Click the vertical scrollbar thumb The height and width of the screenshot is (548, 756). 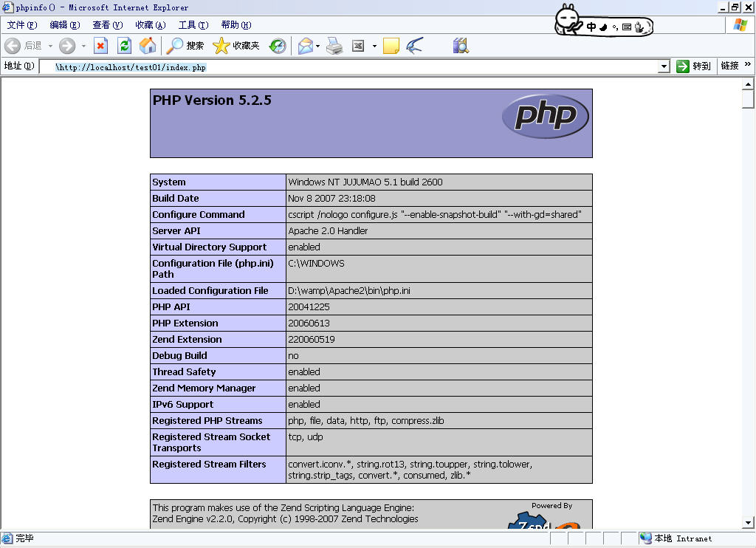[x=748, y=100]
